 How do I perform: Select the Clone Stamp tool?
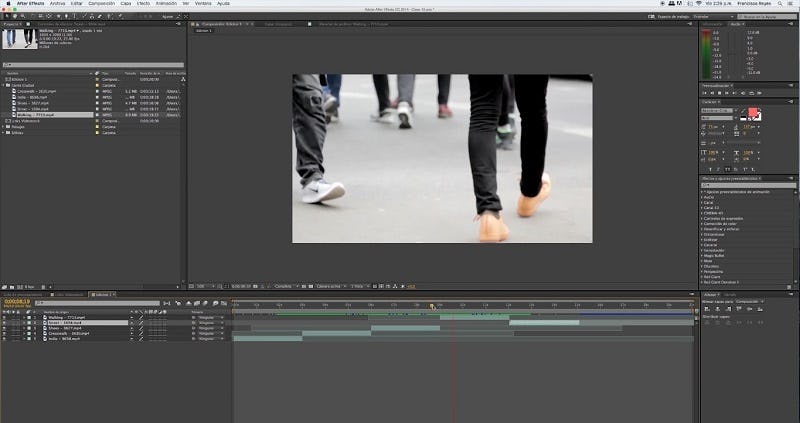pyautogui.click(x=92, y=16)
